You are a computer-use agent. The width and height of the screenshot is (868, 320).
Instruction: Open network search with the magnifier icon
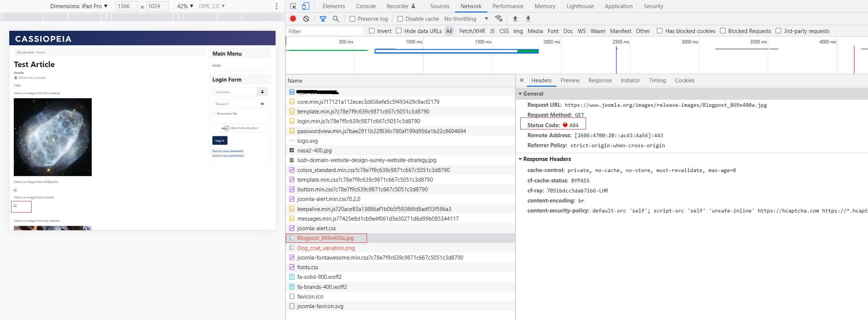336,19
